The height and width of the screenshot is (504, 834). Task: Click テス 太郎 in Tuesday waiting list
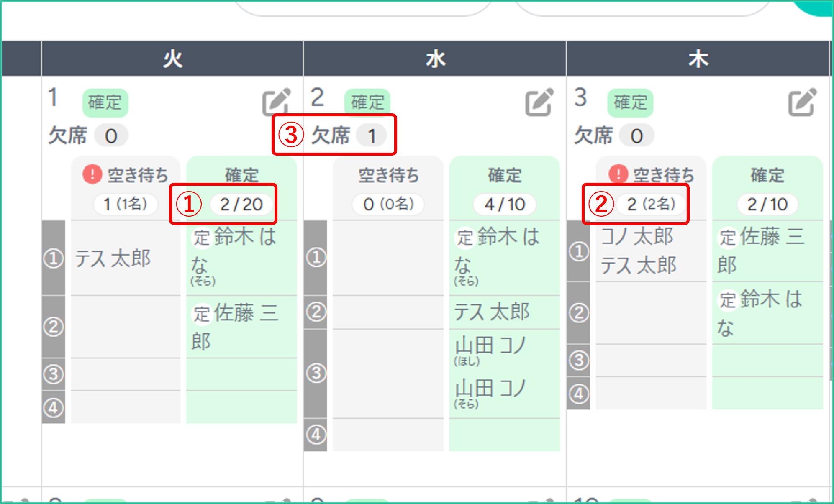[x=113, y=258]
